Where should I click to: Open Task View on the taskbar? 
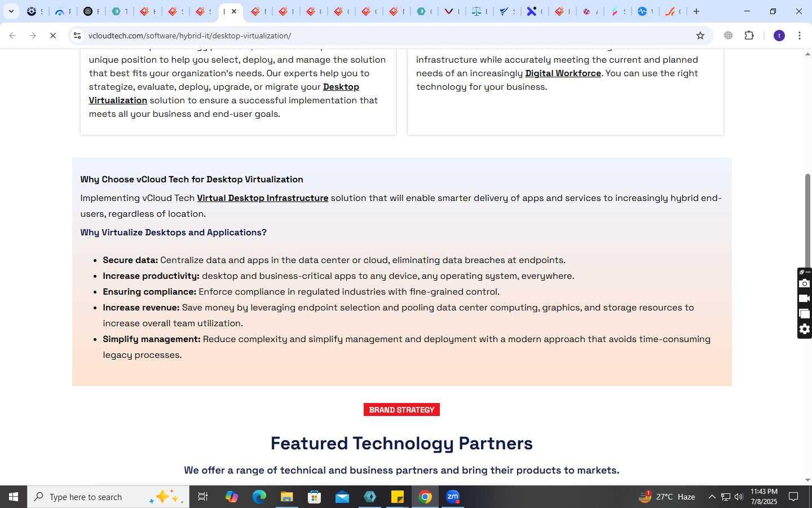click(203, 497)
